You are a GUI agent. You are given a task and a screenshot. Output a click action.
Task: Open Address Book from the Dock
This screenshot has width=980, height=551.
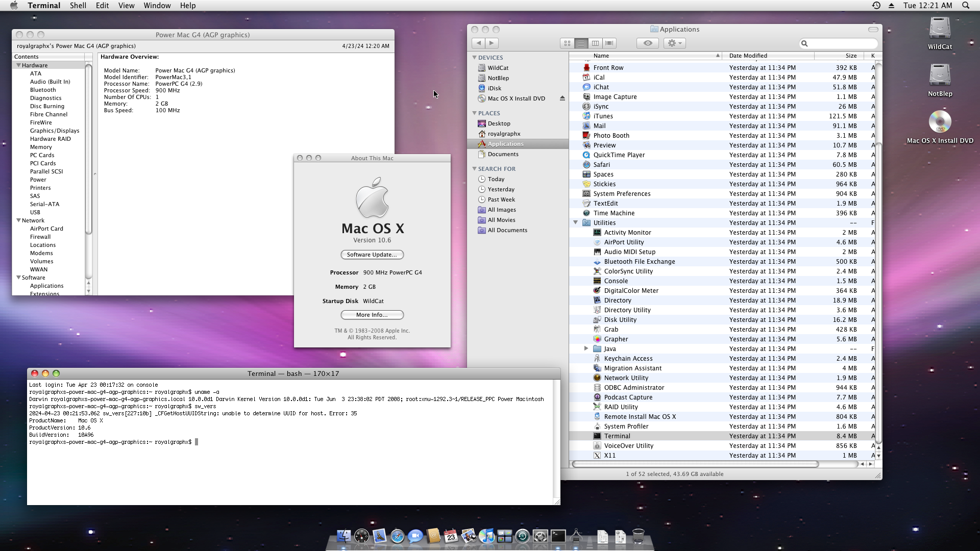click(x=433, y=536)
